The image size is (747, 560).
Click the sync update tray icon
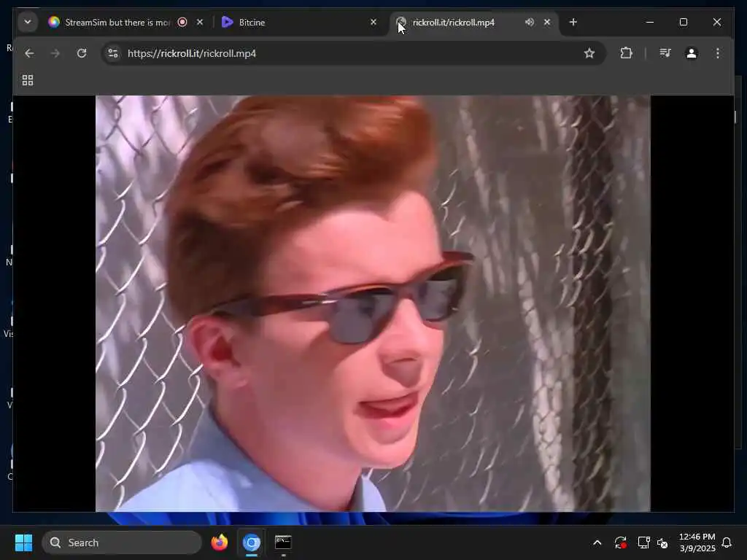point(621,542)
